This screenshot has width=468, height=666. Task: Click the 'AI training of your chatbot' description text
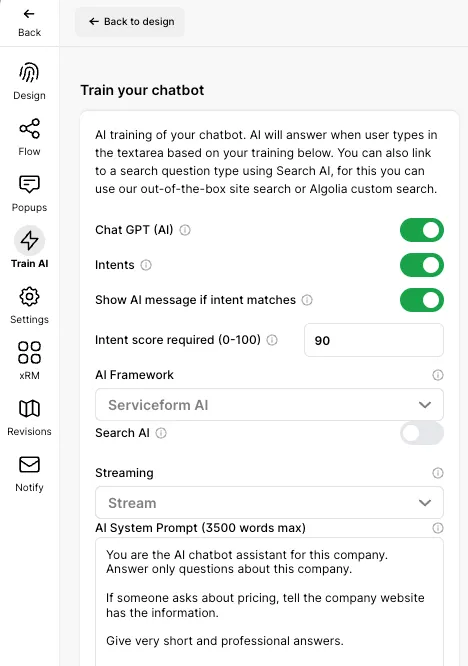266,162
